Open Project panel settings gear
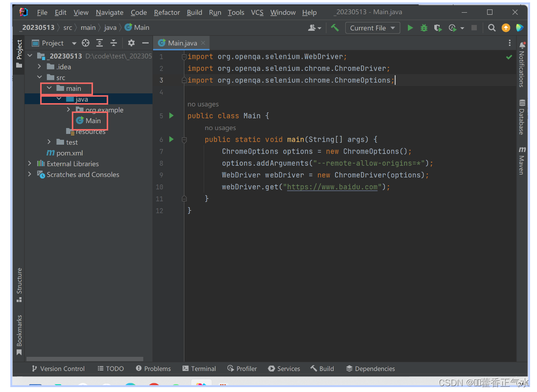 pos(131,43)
